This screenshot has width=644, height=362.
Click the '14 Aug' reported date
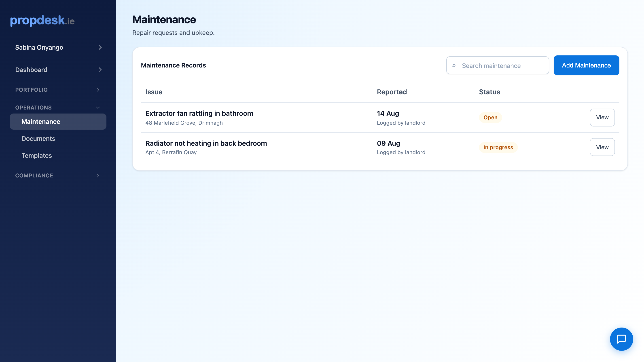(x=388, y=114)
